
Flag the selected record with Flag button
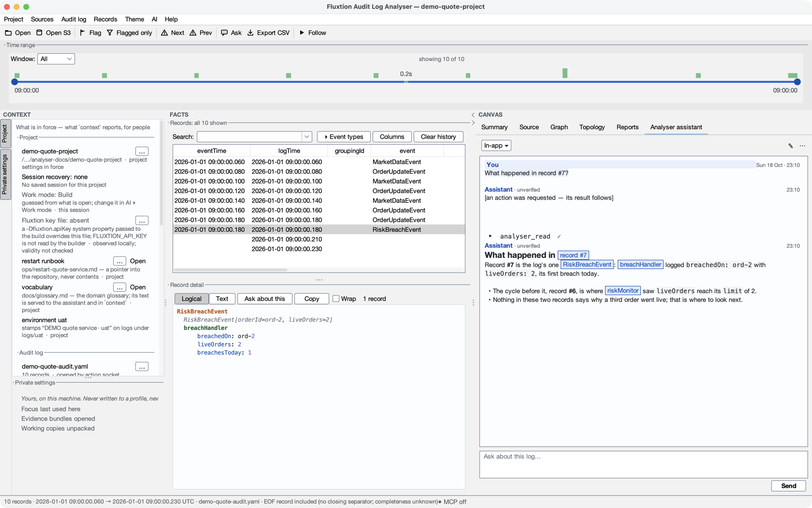(90, 33)
